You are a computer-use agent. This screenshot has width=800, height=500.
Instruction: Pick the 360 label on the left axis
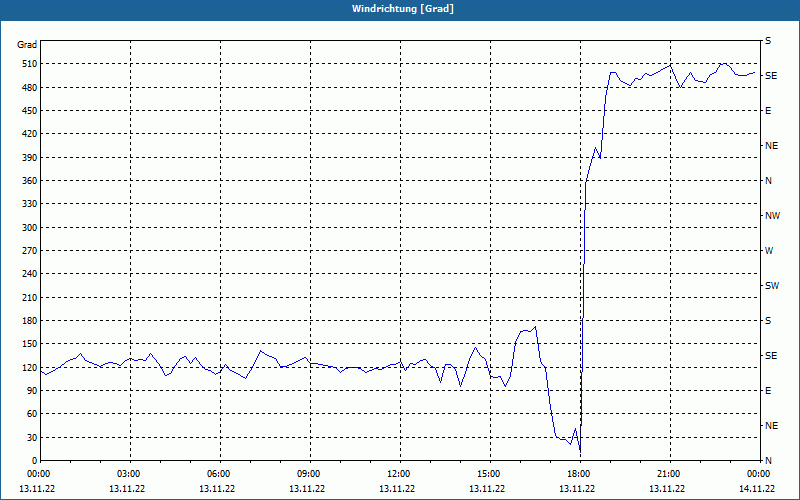point(30,181)
